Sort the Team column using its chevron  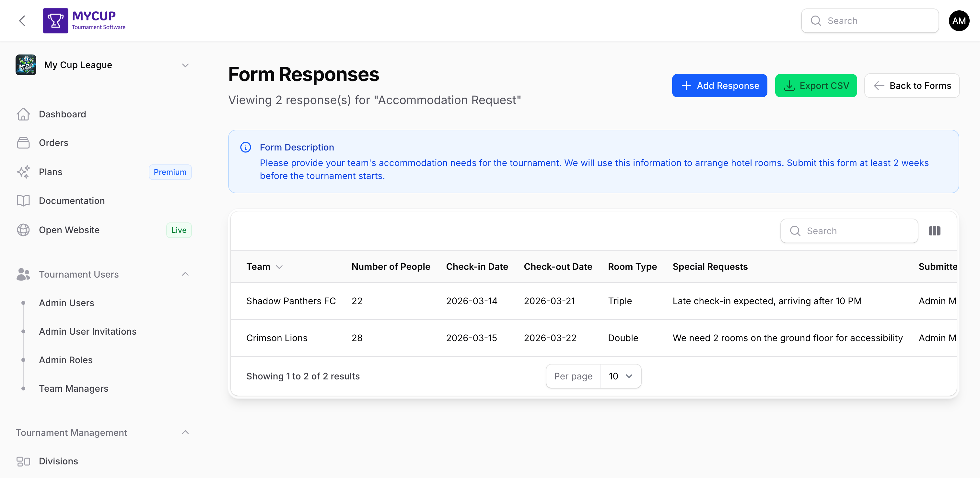click(x=280, y=267)
